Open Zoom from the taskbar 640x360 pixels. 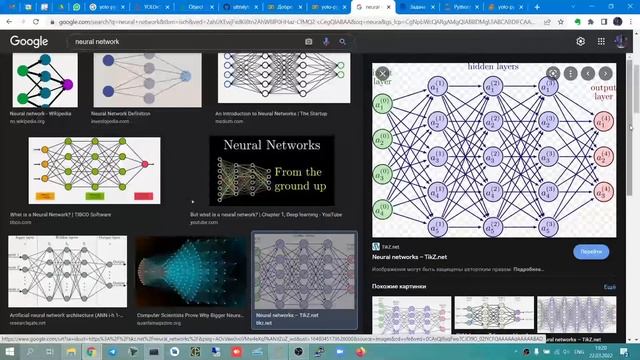(340, 351)
